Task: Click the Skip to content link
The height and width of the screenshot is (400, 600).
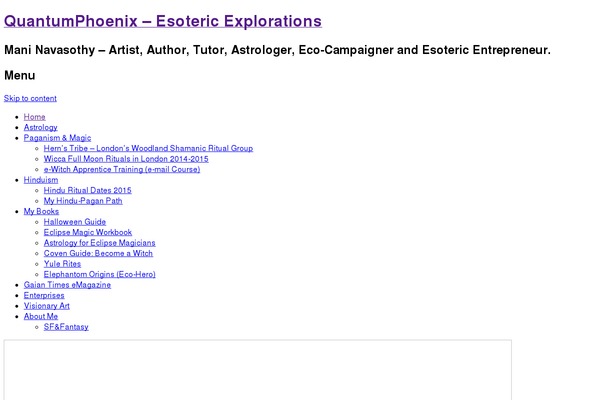Action: tap(30, 98)
